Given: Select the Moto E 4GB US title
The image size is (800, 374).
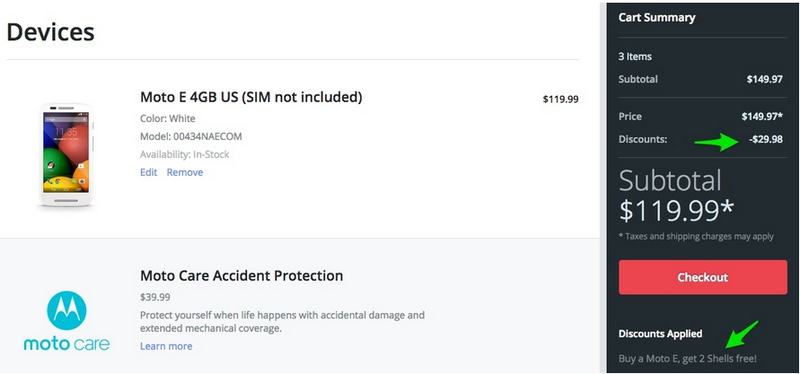Looking at the screenshot, I should 251,96.
